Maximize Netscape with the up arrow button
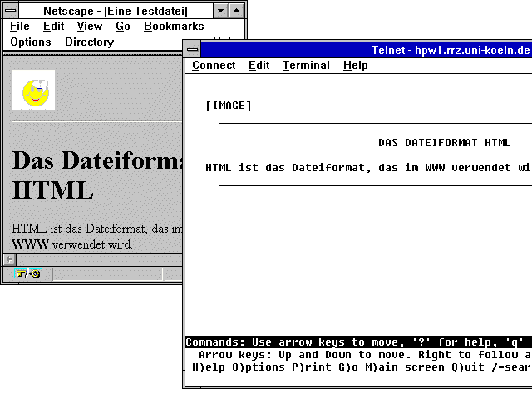532x399 pixels. pyautogui.click(x=236, y=11)
